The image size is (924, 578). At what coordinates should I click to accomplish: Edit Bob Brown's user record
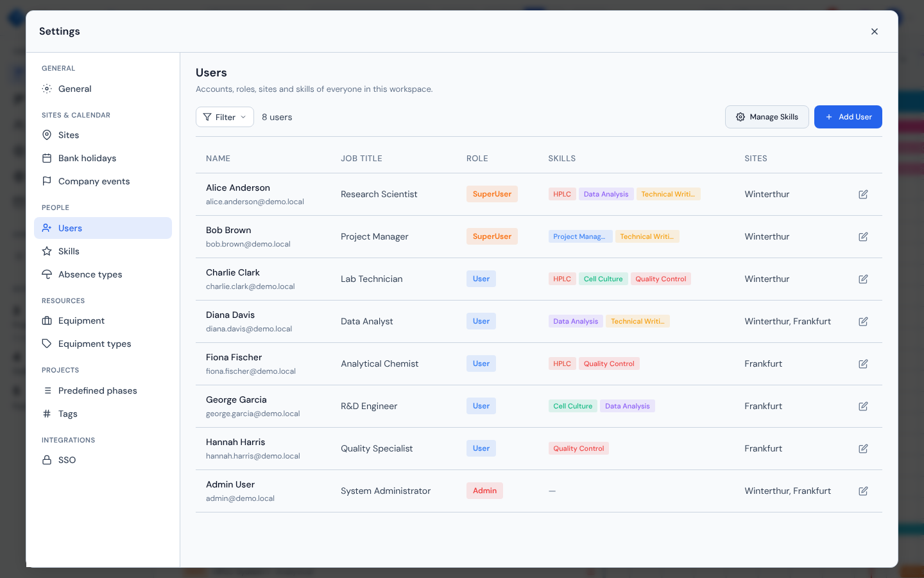point(863,236)
